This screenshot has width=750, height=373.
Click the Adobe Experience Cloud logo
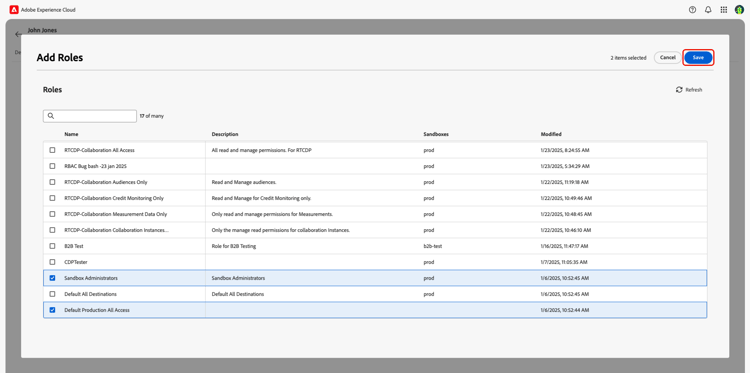coord(14,10)
